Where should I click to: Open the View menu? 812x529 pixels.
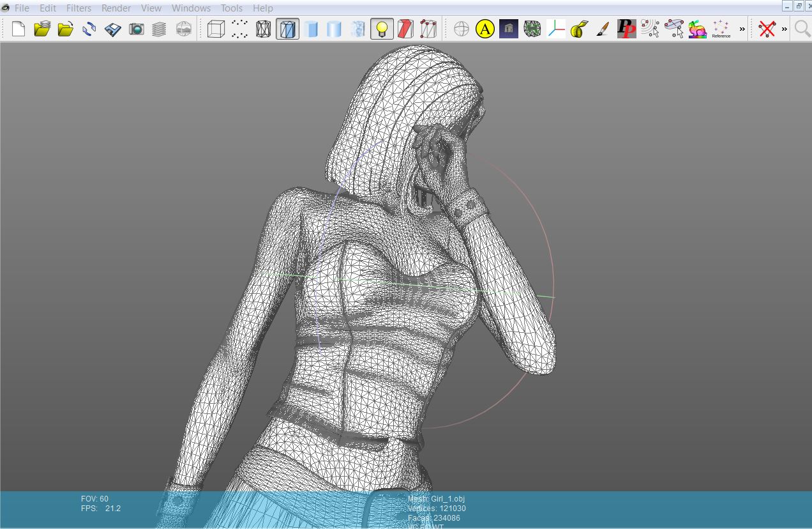point(151,8)
